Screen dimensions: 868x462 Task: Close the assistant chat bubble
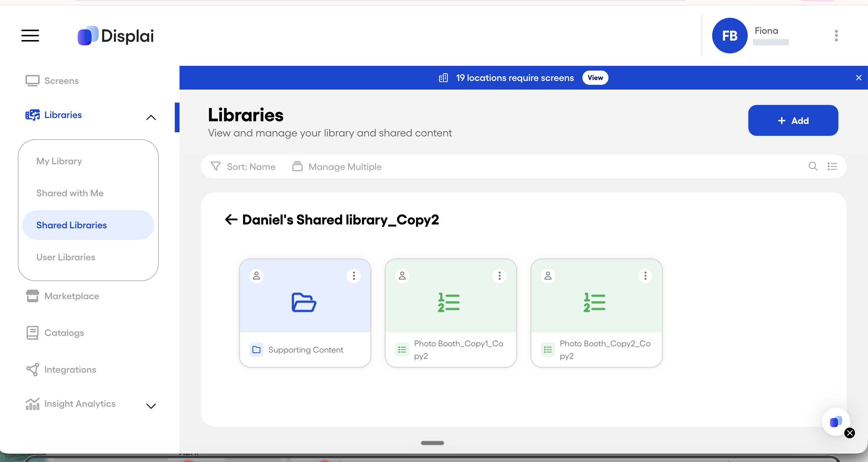(x=849, y=433)
